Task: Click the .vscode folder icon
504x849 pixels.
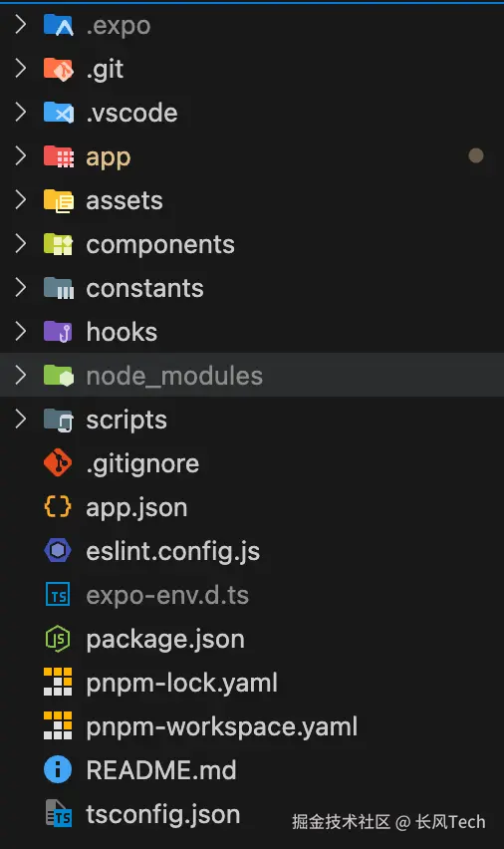Action: click(59, 113)
